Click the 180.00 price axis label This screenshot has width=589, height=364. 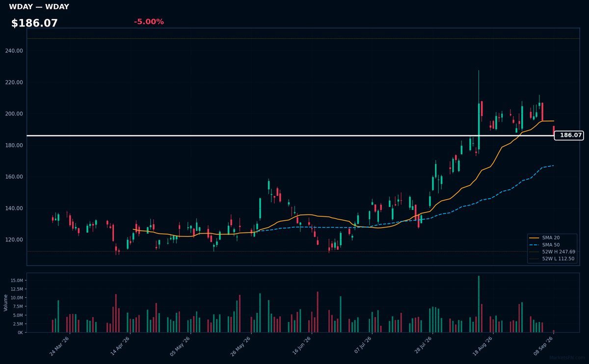[x=15, y=145]
